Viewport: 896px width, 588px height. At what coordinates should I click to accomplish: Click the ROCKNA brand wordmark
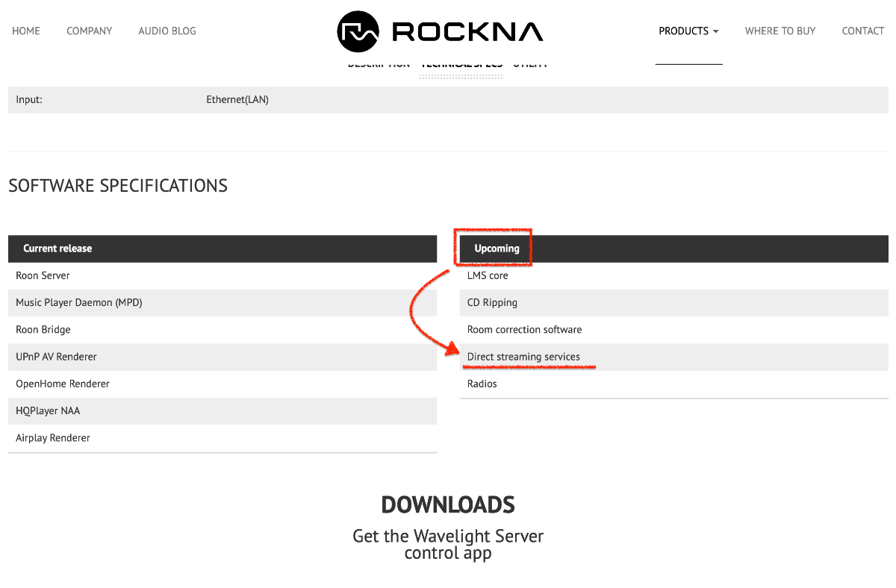pos(467,31)
